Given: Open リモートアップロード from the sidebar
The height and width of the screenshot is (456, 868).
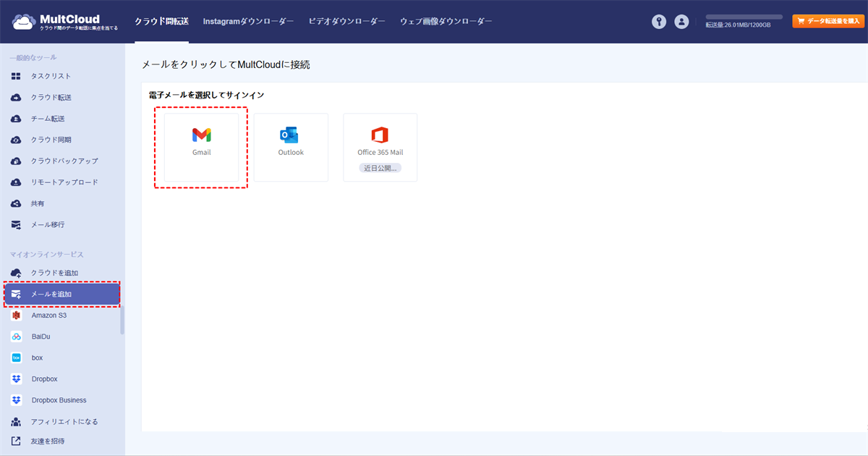Looking at the screenshot, I should pyautogui.click(x=64, y=182).
